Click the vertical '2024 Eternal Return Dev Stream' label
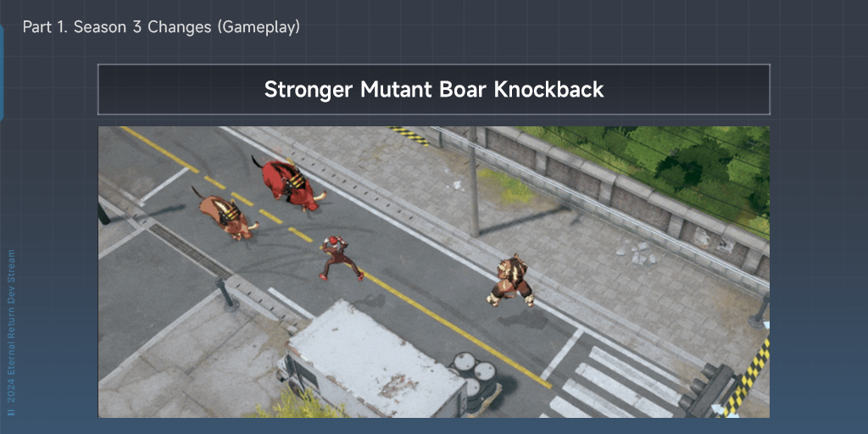The image size is (868, 434). pos(12,326)
